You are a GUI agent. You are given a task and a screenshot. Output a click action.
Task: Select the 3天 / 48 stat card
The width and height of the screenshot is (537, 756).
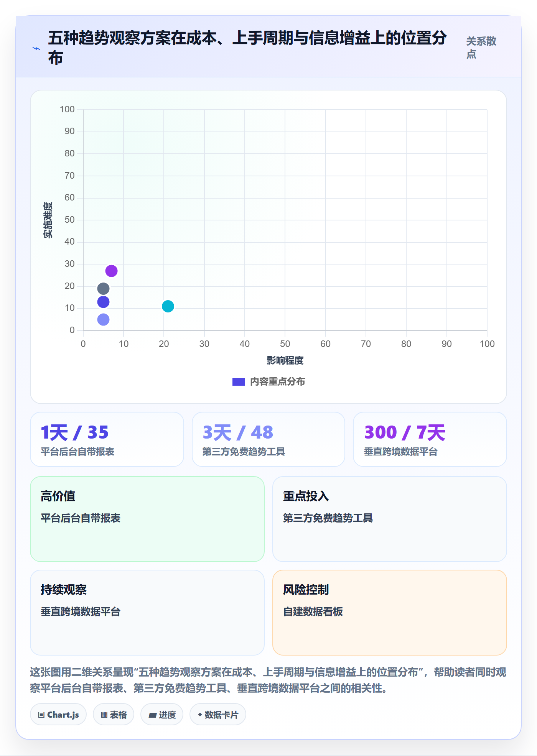pyautogui.click(x=268, y=439)
